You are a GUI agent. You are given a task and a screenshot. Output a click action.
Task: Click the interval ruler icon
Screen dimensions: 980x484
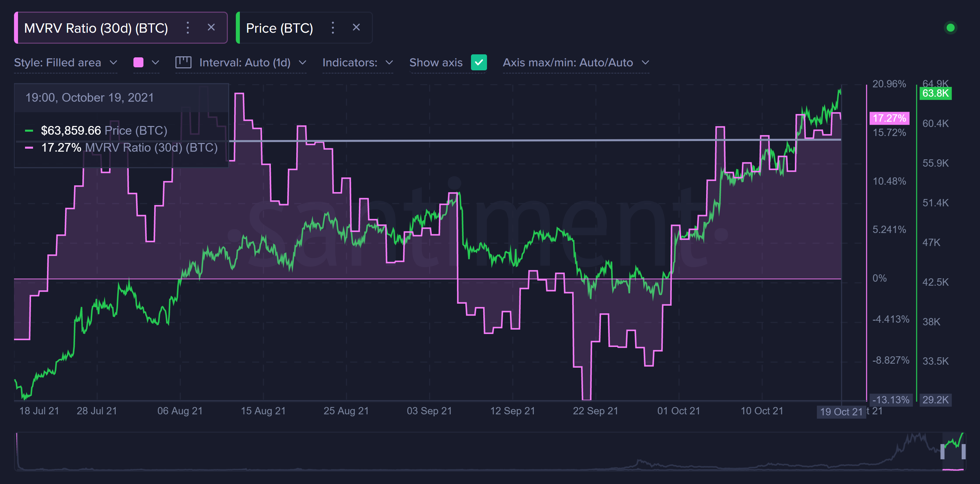coord(183,62)
